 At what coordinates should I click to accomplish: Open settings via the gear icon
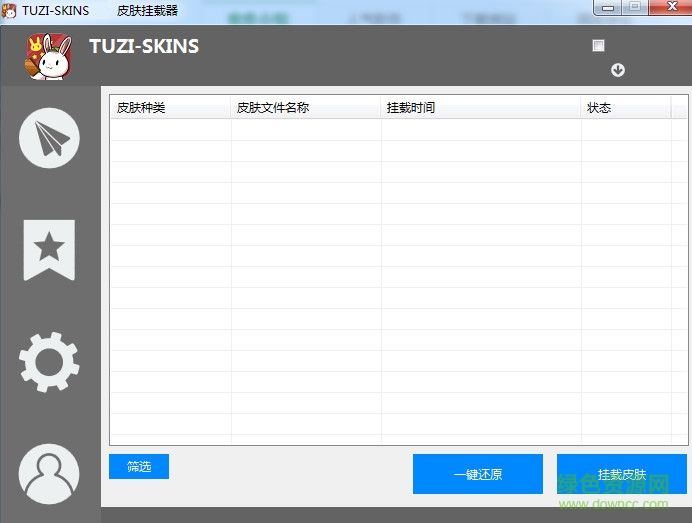click(49, 361)
